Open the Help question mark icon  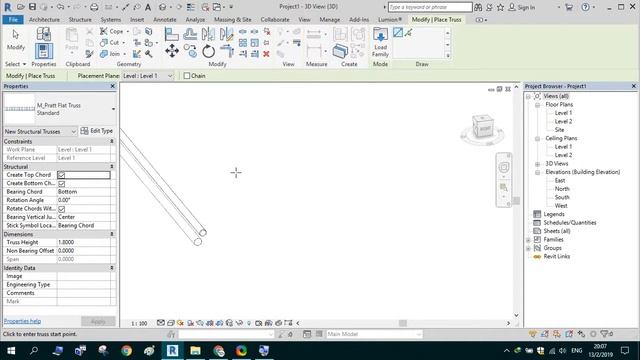click(585, 7)
